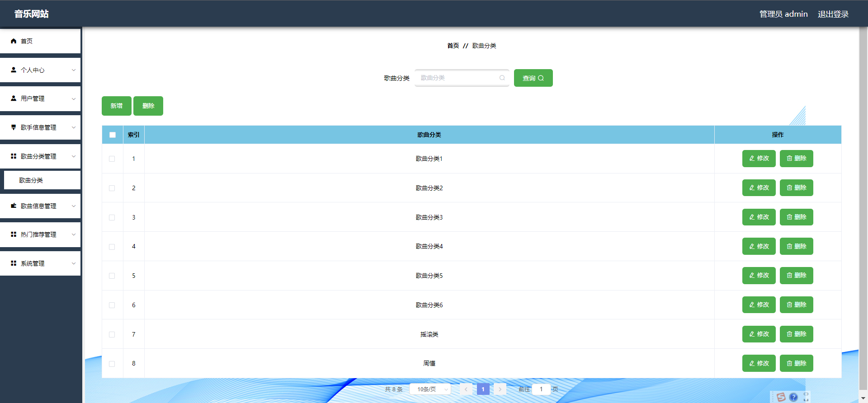The width and height of the screenshot is (868, 403).
Task: Check the box for row 歌曲分类6
Action: click(x=112, y=305)
